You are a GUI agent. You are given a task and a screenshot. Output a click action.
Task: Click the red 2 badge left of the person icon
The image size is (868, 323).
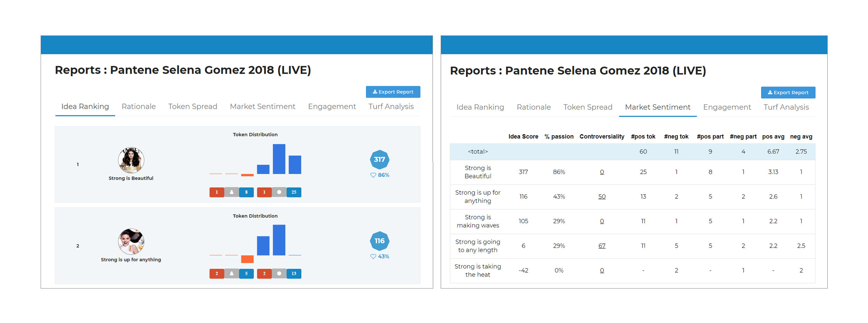[x=217, y=274]
